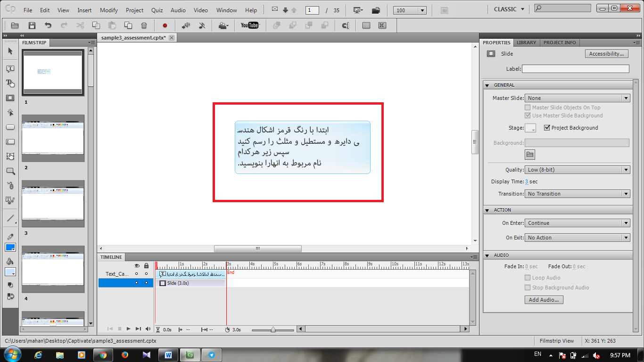Screen dimensions: 644x362
Task: Collapse the AUDIO section
Action: click(487, 255)
